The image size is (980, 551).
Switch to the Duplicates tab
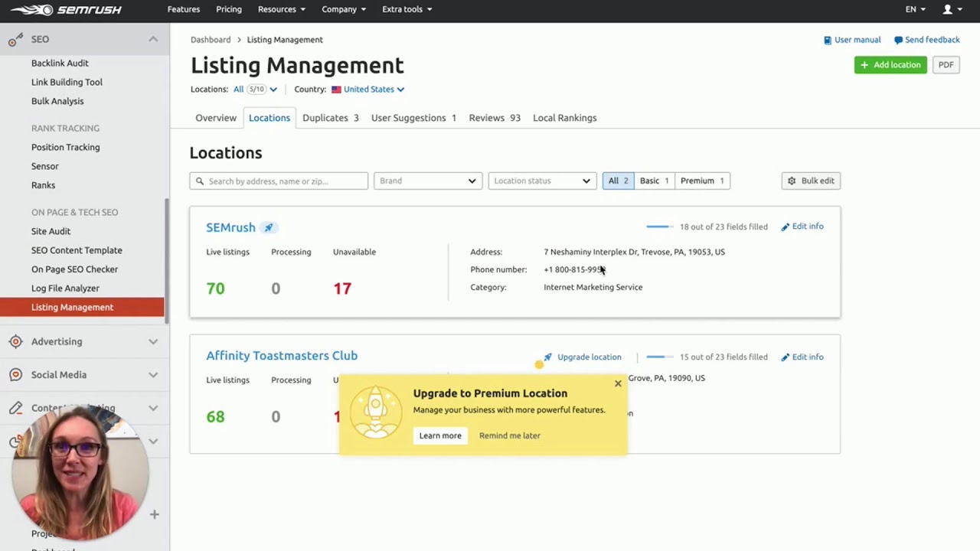(x=331, y=118)
